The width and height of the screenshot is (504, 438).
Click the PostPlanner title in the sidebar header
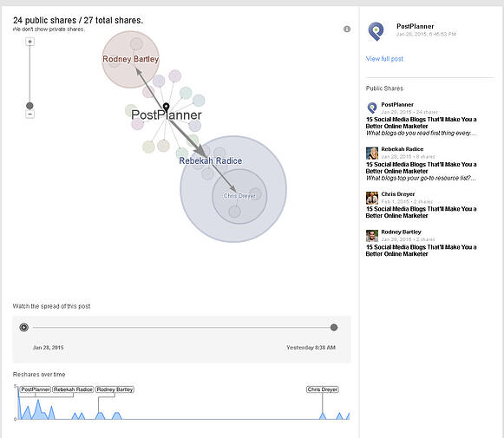coord(415,26)
